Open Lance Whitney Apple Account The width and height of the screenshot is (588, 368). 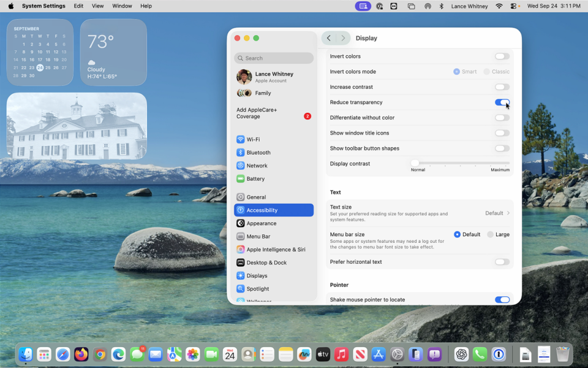[273, 77]
